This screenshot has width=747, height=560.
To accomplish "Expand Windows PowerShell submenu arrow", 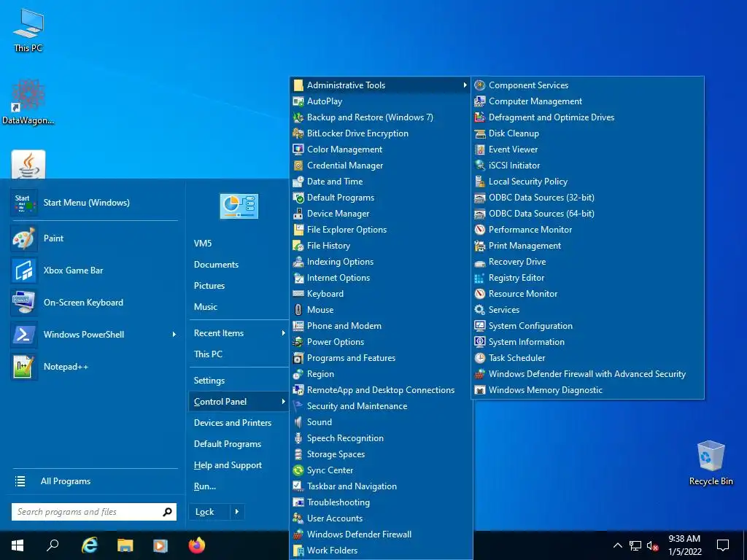I will (174, 335).
